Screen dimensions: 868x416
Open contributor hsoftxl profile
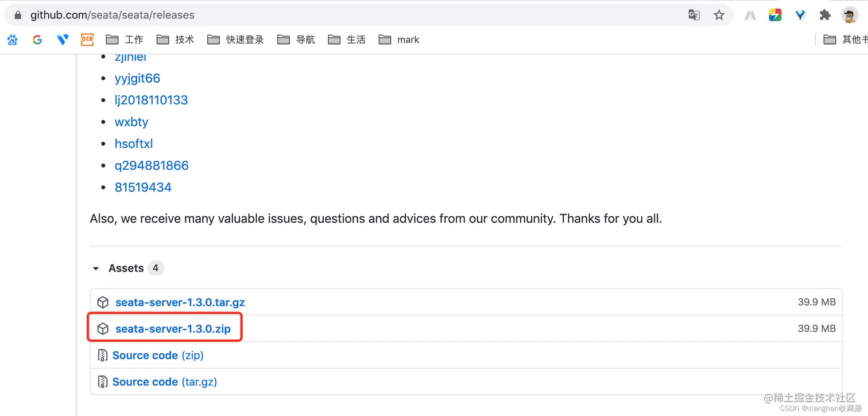pos(134,143)
